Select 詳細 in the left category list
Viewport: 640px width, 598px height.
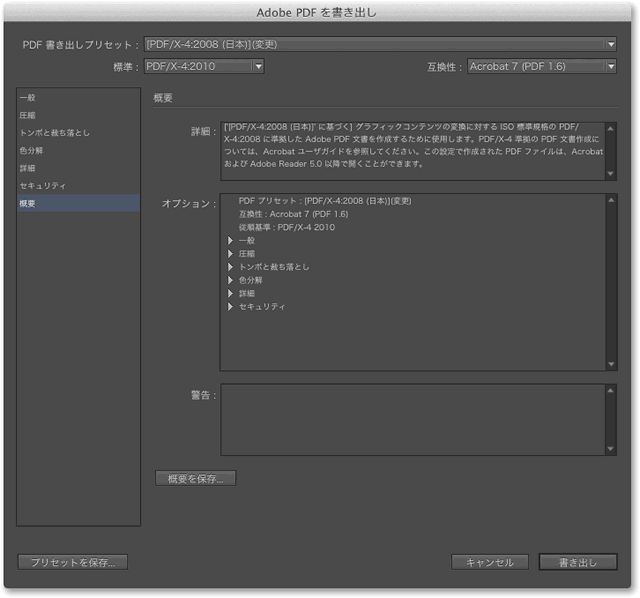pyautogui.click(x=27, y=168)
